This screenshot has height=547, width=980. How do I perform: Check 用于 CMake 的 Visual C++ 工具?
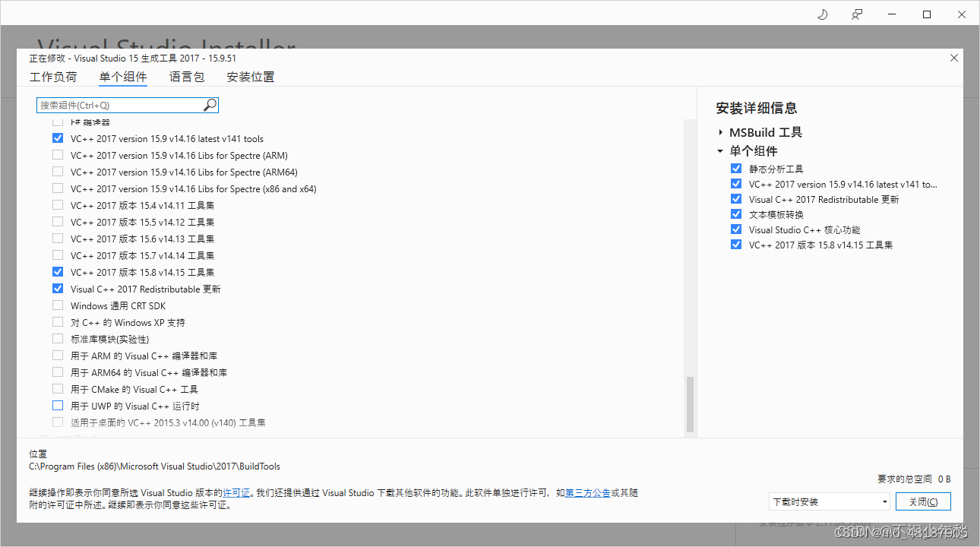click(58, 388)
